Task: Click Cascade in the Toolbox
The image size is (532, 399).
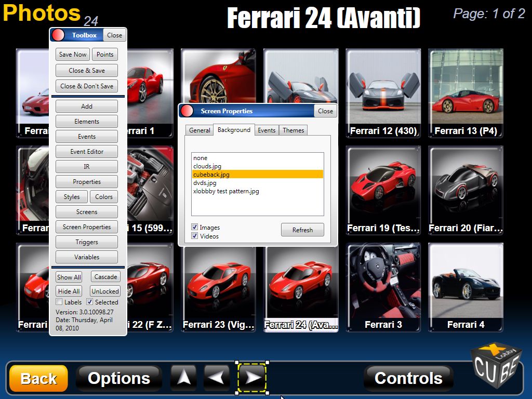Action: pos(105,276)
